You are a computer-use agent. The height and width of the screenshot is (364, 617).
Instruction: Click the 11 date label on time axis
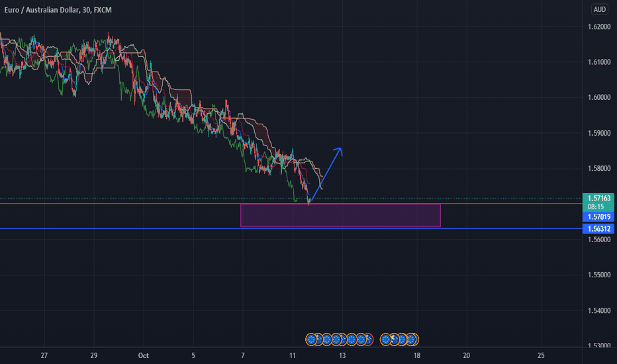click(293, 356)
